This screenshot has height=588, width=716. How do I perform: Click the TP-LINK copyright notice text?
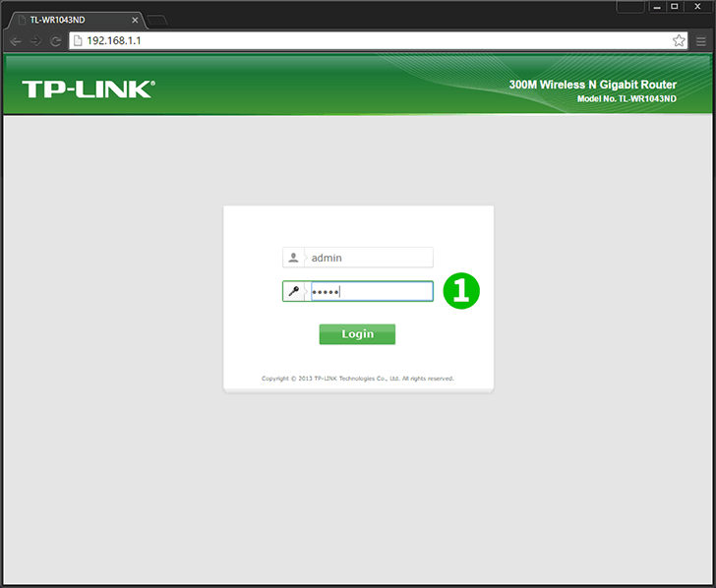click(x=358, y=379)
